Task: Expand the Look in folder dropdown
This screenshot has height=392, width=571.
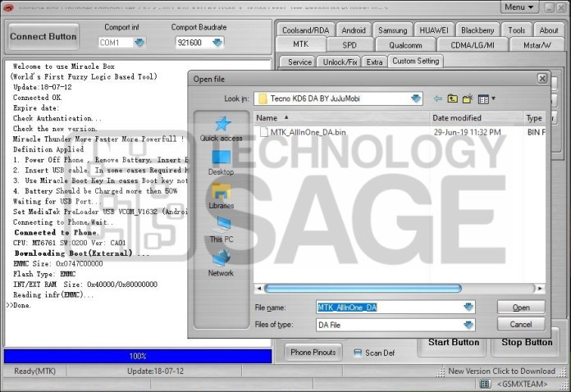Action: (415, 98)
